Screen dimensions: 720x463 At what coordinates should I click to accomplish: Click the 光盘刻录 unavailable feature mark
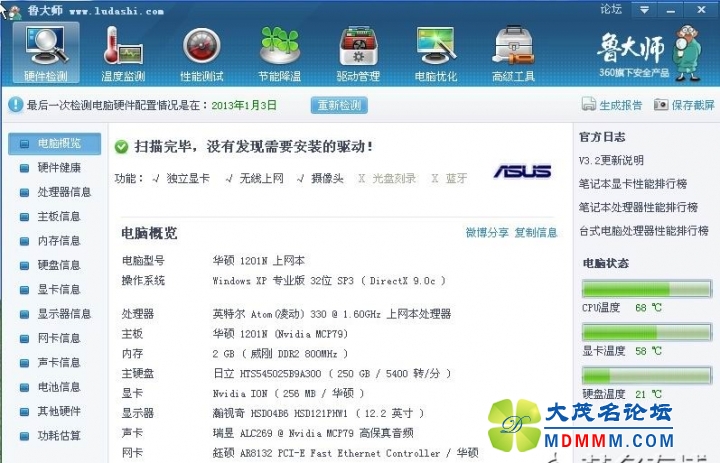[x=362, y=179]
